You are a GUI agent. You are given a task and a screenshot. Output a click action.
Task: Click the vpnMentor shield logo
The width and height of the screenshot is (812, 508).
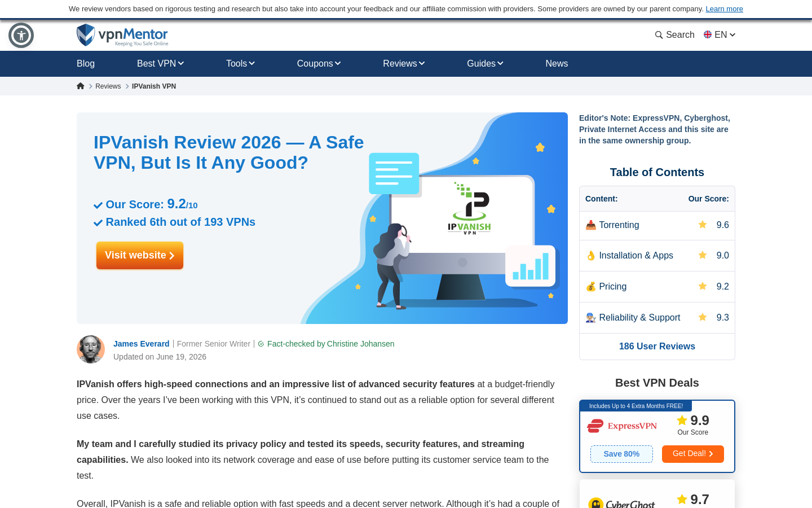coord(86,35)
